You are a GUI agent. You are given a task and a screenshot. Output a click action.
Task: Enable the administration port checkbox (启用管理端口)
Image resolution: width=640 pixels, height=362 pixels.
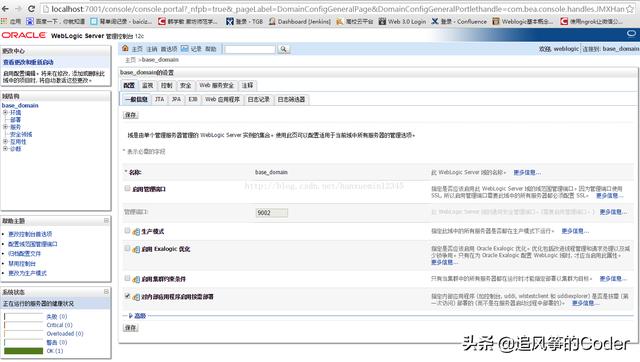[x=127, y=188]
